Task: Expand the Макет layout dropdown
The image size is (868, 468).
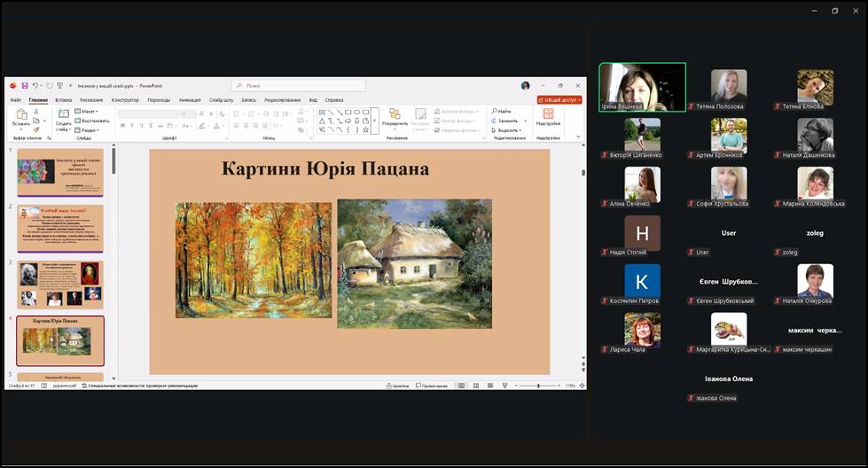Action: [88, 111]
